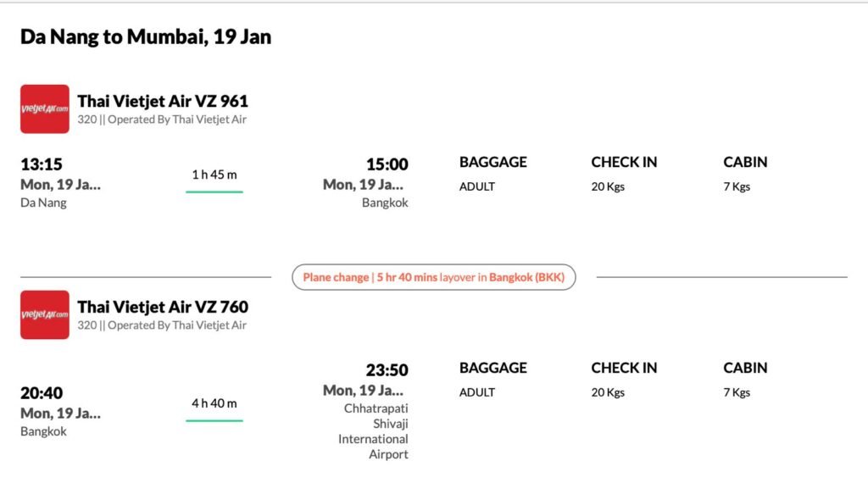The height and width of the screenshot is (483, 868).
Task: Select the 4 h 40 m flight duration
Action: point(214,403)
